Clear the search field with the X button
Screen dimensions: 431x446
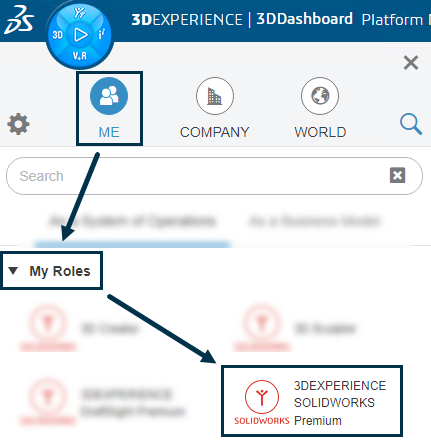click(397, 175)
